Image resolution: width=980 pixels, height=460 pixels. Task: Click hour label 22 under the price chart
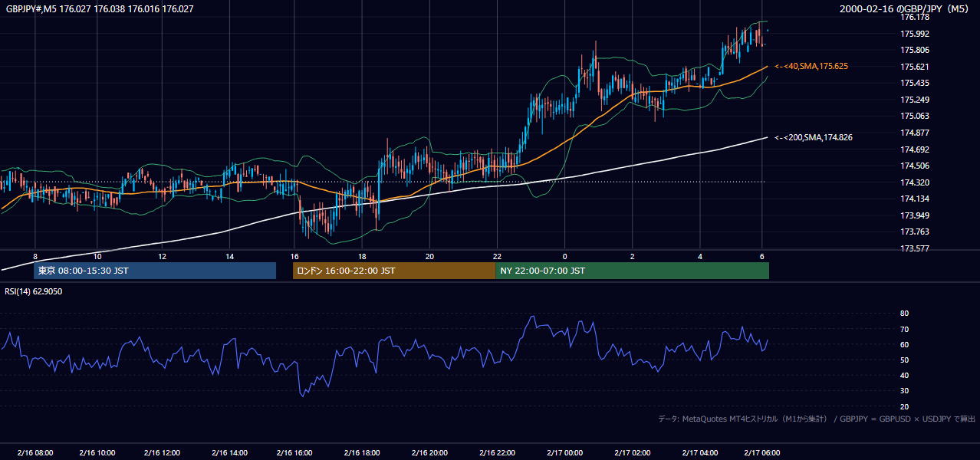(497, 256)
